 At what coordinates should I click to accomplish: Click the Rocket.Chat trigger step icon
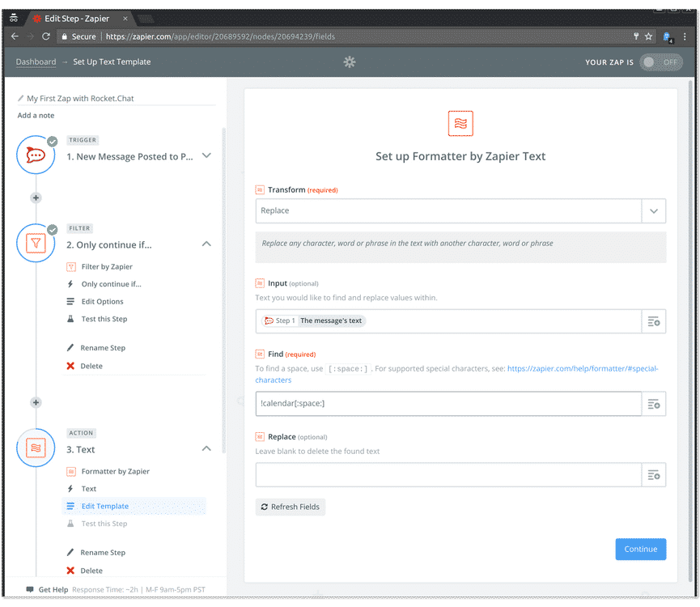36,155
